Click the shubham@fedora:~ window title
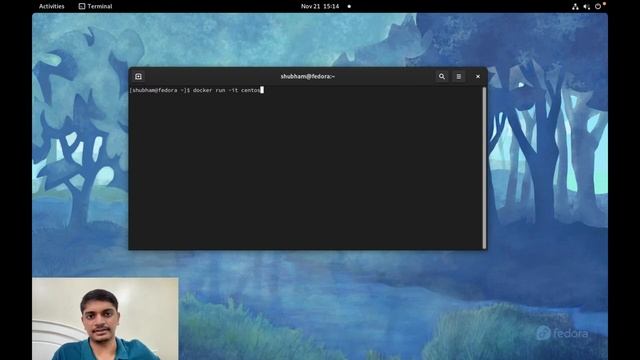Screen dimensions: 640x360 pyautogui.click(x=307, y=76)
